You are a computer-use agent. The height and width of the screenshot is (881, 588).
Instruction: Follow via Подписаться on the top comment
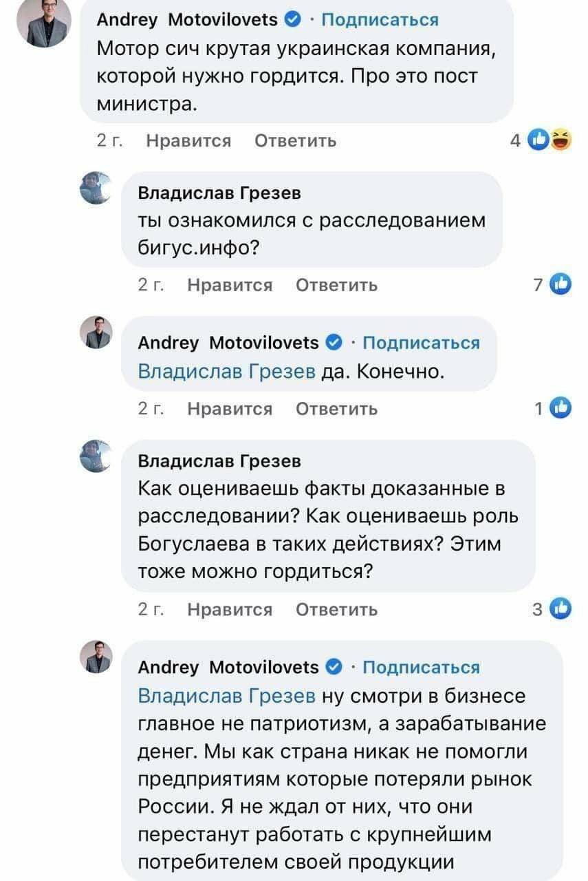(x=380, y=19)
